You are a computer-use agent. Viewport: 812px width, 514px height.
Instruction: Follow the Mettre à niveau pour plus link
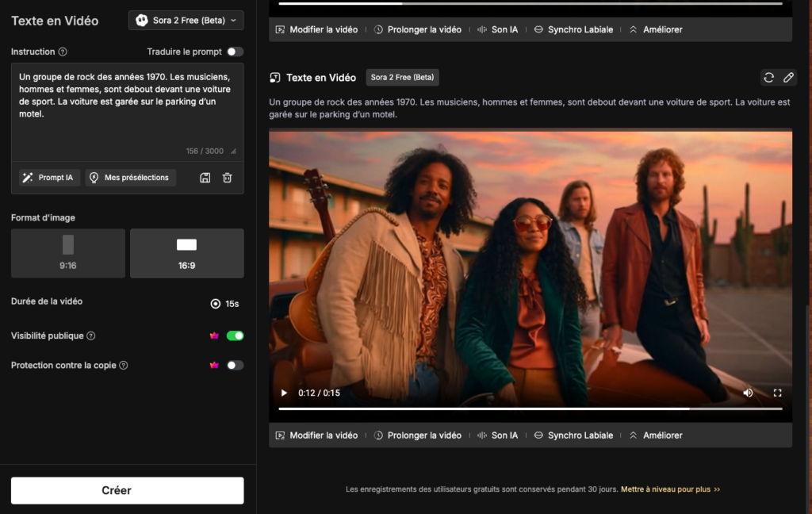point(670,489)
